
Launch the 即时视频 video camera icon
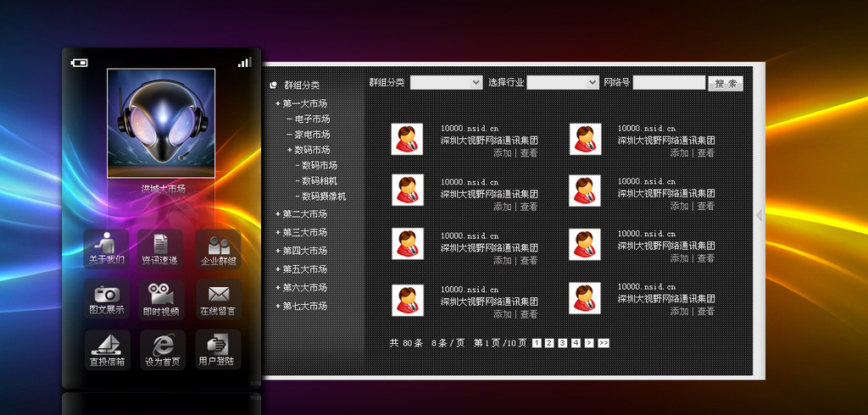(x=161, y=299)
